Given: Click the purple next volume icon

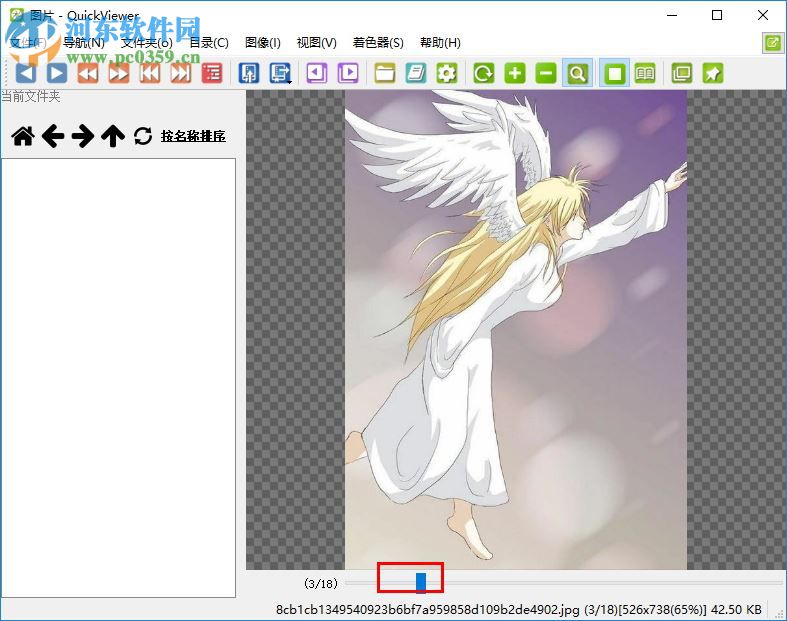Looking at the screenshot, I should pos(348,73).
